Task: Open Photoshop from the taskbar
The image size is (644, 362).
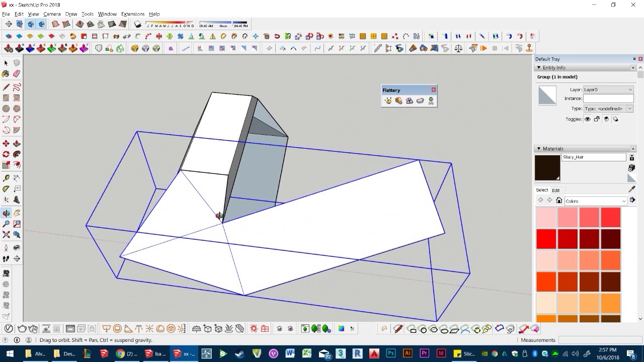Action: point(391,353)
